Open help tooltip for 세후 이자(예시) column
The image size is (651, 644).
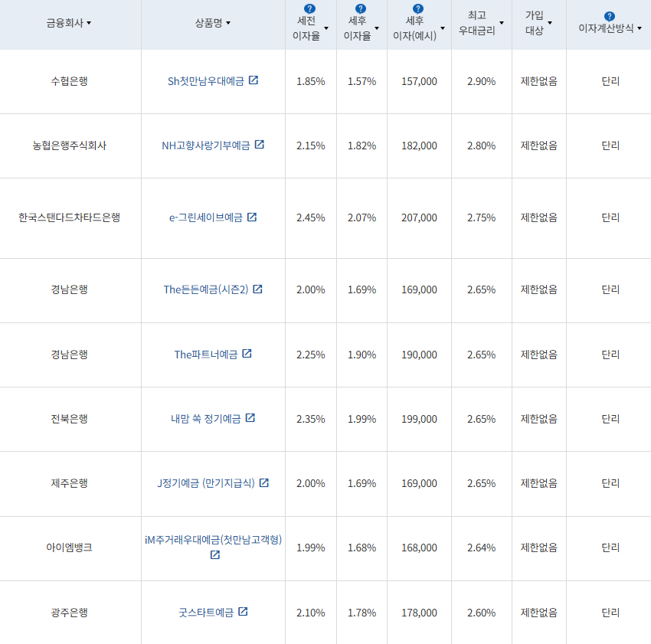click(417, 7)
